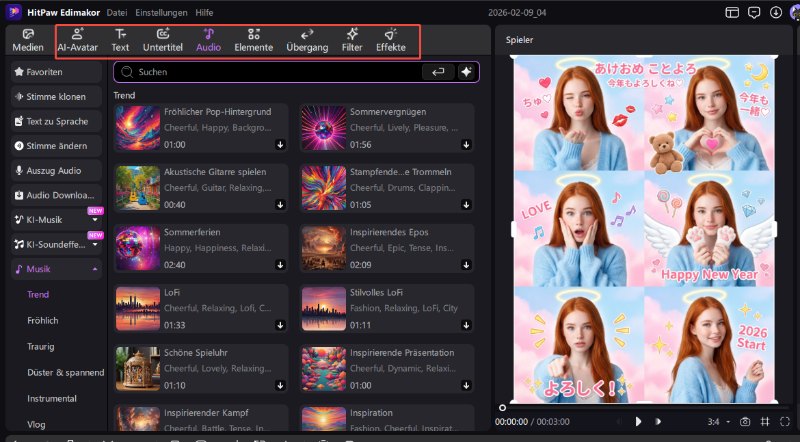Select the Untertitel tab
The width and height of the screenshot is (800, 442).
(163, 40)
